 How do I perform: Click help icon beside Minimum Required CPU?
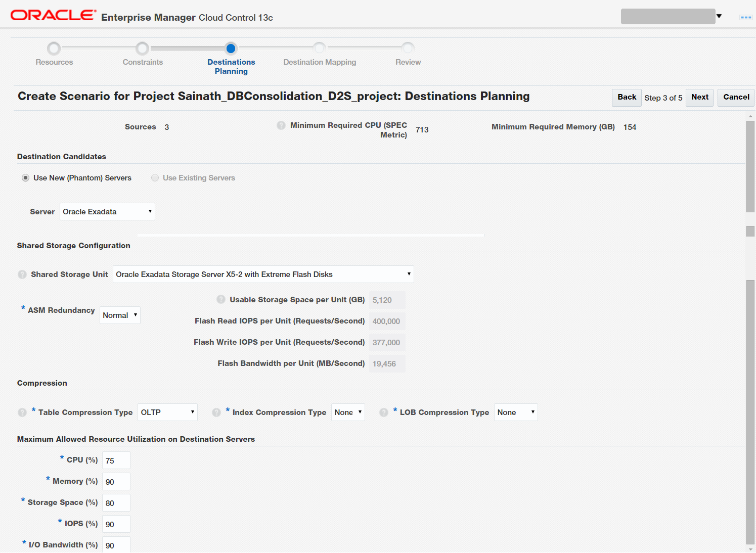[x=281, y=125]
